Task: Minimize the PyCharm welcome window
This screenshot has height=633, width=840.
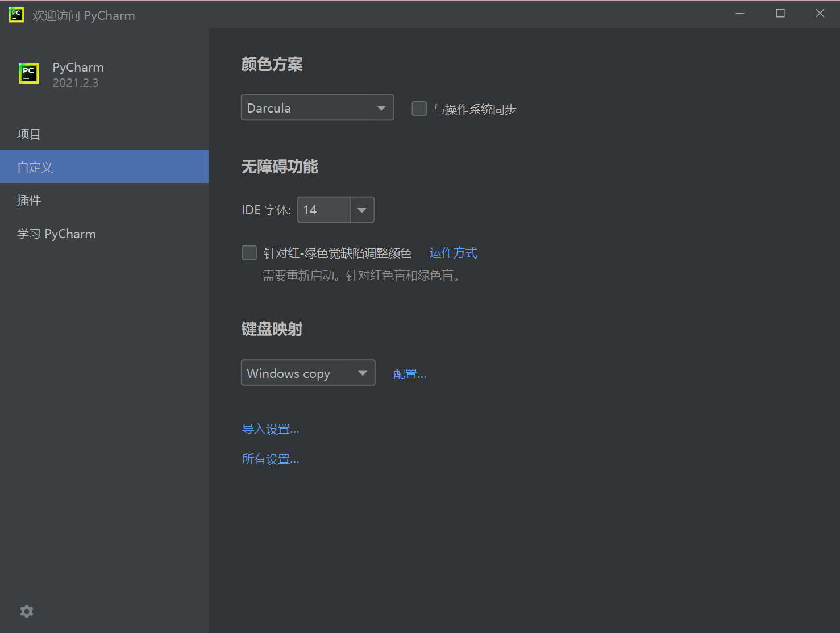Action: (x=740, y=14)
